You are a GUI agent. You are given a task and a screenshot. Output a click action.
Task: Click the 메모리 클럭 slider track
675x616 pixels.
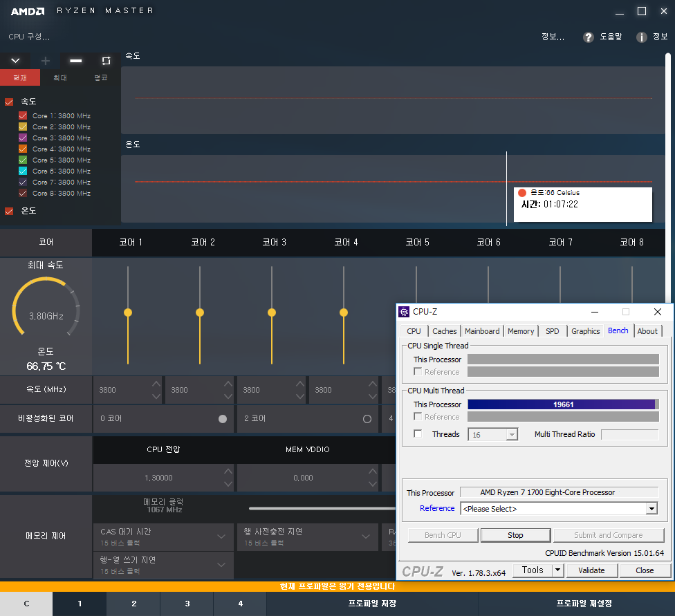point(322,508)
